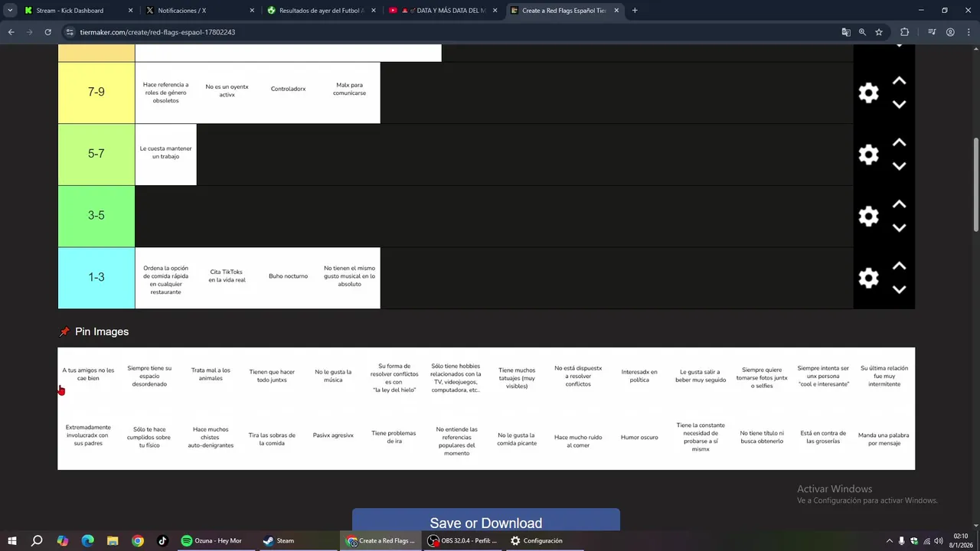Click 'Le cuesta mantener un trabajo' card

point(165,153)
